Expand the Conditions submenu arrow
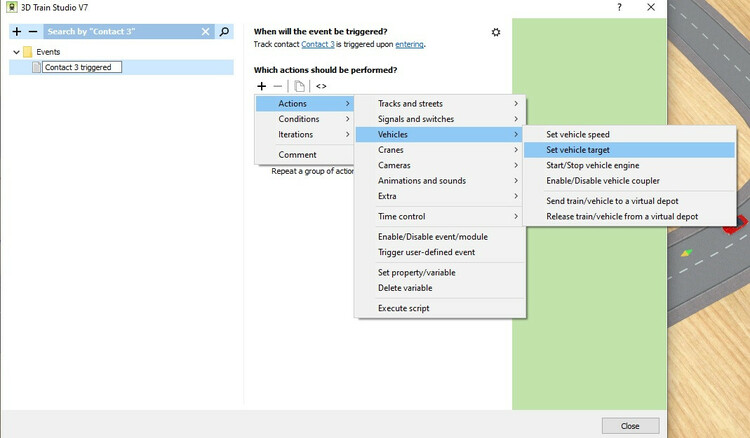Viewport: 750px width, 438px height. coord(348,119)
